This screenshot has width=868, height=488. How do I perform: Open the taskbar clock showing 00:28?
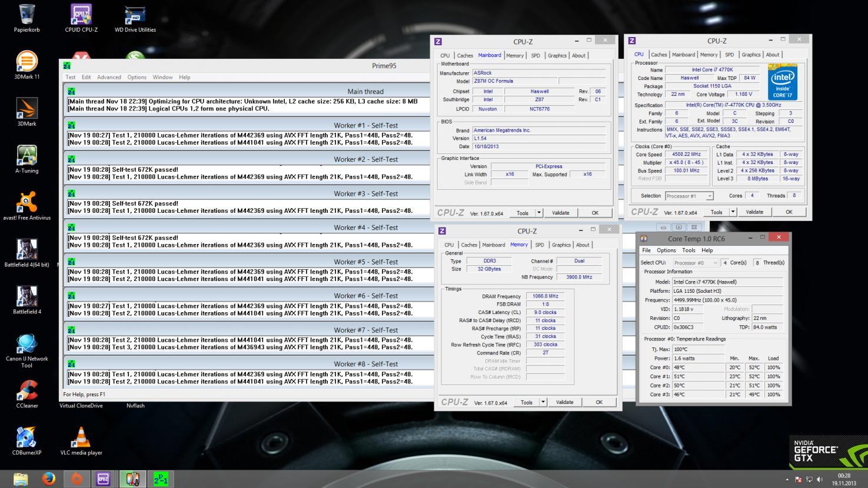[844, 479]
